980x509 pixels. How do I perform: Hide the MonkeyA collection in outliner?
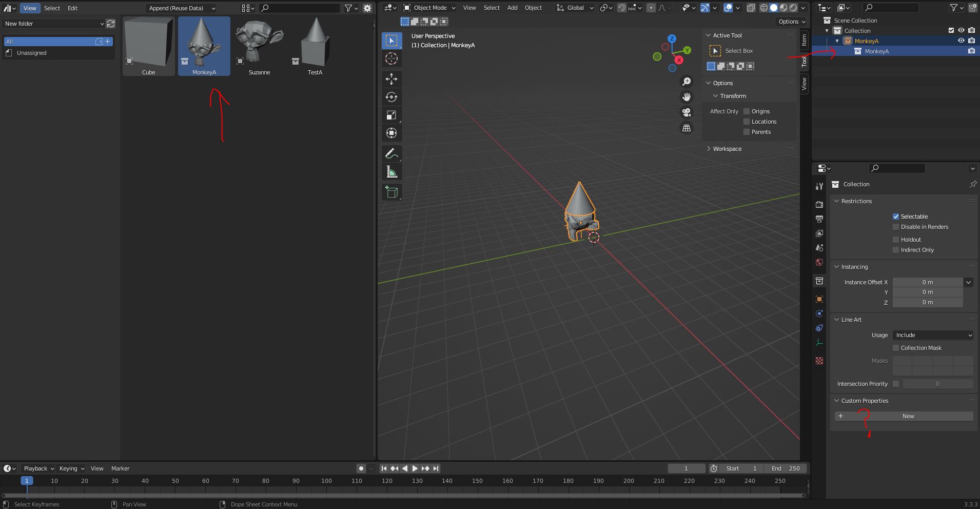click(961, 41)
